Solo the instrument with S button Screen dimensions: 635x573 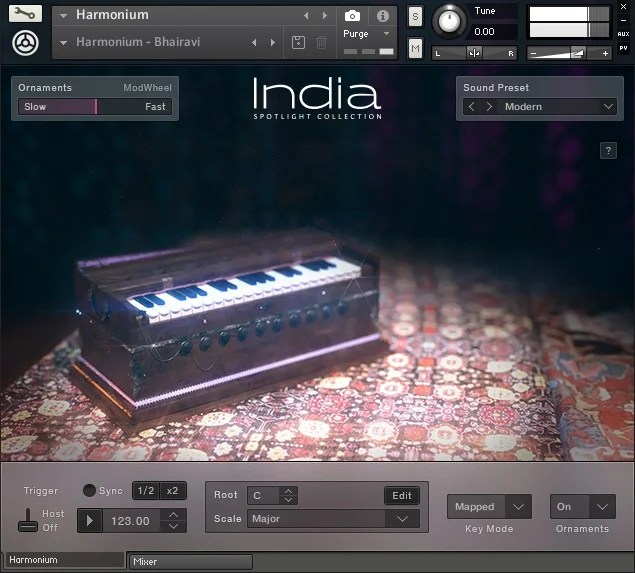click(x=415, y=17)
